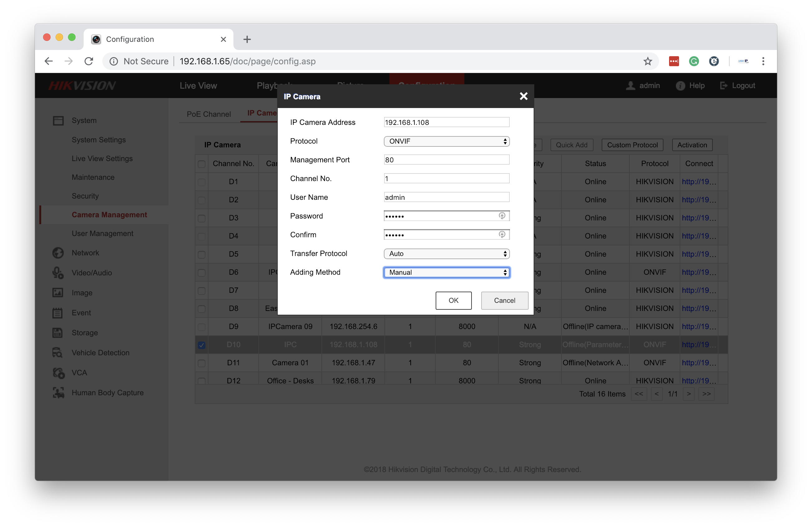Image resolution: width=812 pixels, height=527 pixels.
Task: Click the Storage disk icon
Action: pyautogui.click(x=58, y=333)
